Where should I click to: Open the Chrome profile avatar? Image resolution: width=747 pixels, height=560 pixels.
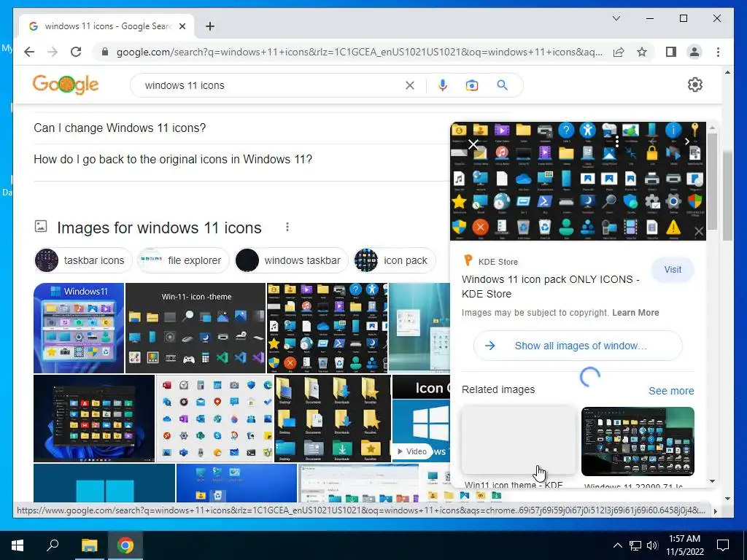pos(694,52)
